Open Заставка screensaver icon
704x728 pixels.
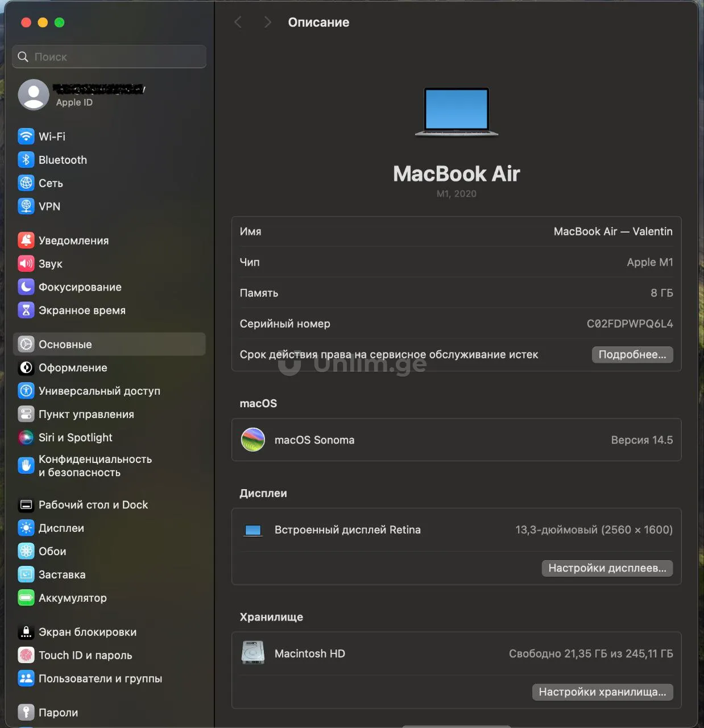tap(26, 575)
